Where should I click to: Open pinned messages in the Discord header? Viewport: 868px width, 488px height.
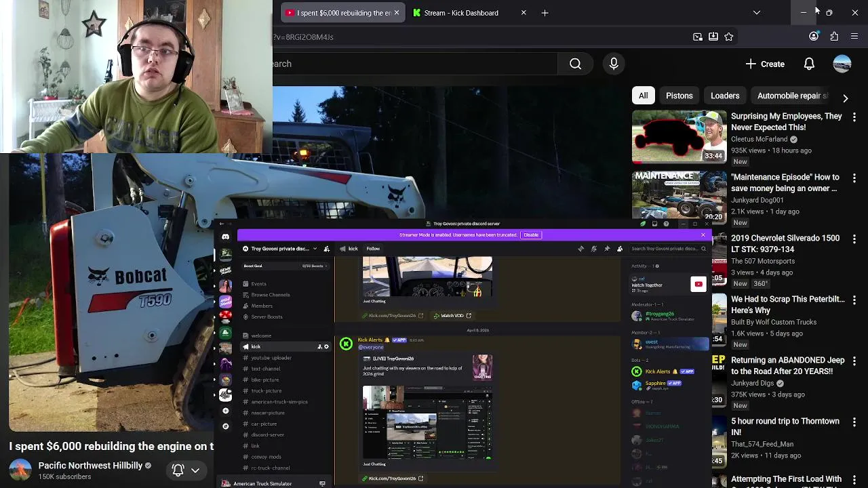point(607,249)
